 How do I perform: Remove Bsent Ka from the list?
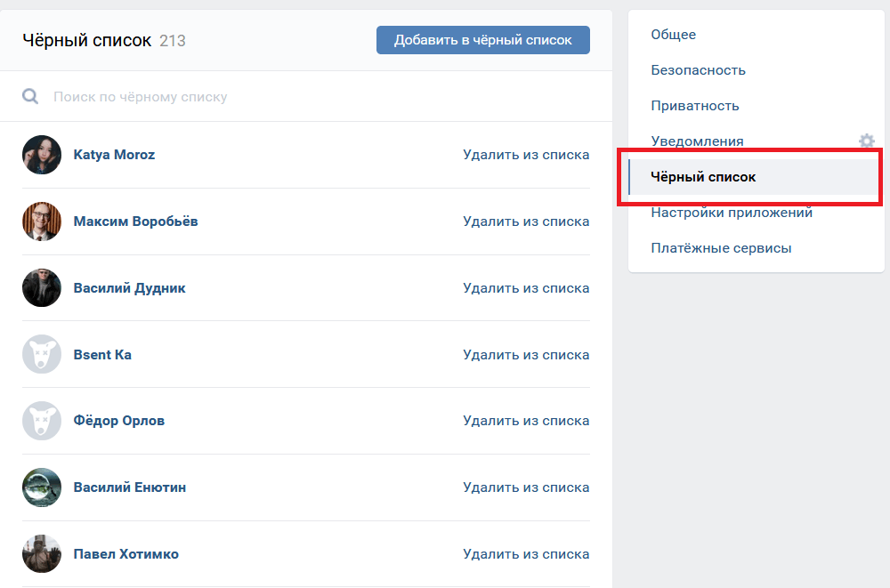[526, 355]
